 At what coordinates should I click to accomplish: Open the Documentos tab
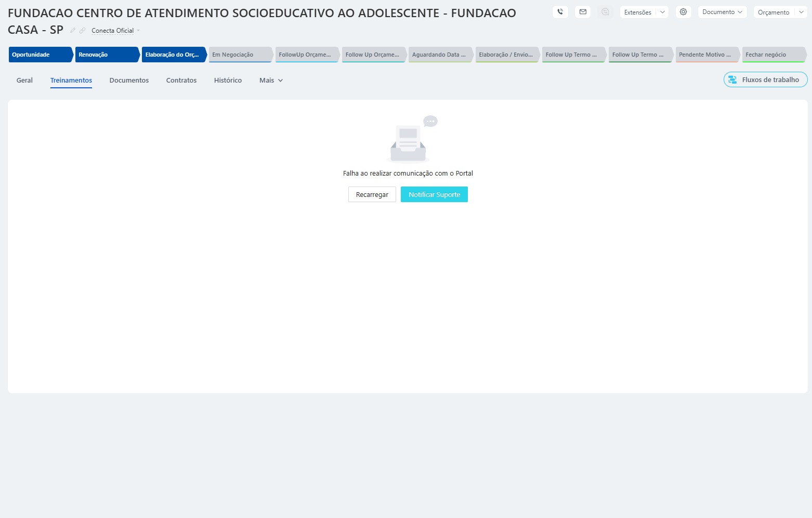pyautogui.click(x=129, y=81)
